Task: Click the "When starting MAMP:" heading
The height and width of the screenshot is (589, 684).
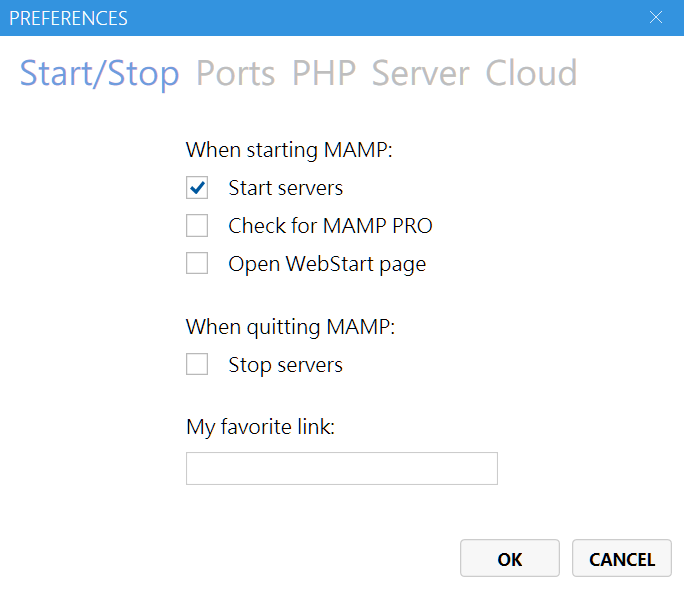Action: pos(289,150)
